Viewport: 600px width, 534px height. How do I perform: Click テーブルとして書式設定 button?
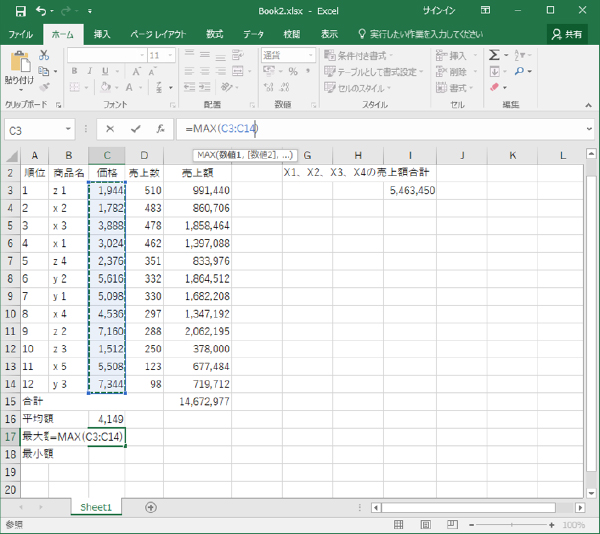374,72
